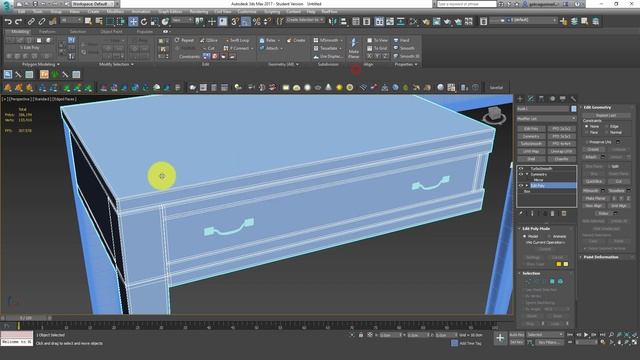Select the Animate radio button
This screenshot has width=640, height=360.
pyautogui.click(x=549, y=236)
